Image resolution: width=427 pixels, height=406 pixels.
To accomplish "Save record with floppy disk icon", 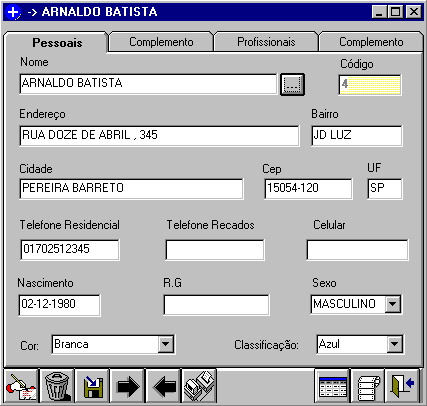I will pyautogui.click(x=93, y=386).
